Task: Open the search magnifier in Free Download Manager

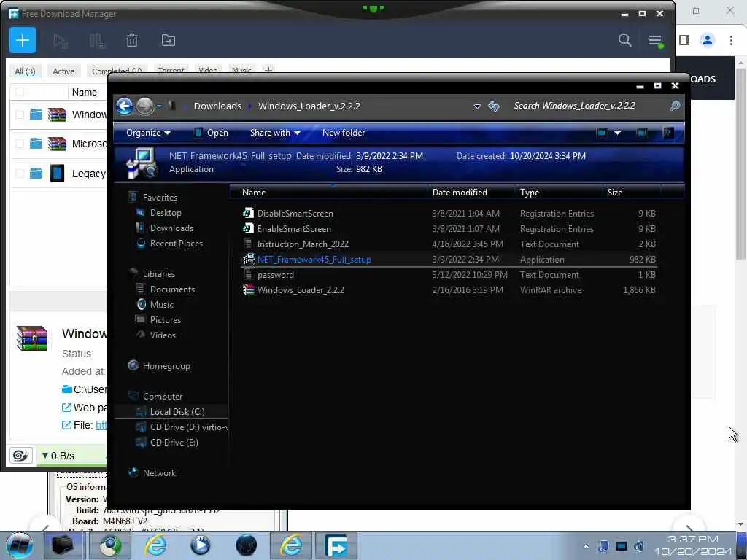Action: 624,41
